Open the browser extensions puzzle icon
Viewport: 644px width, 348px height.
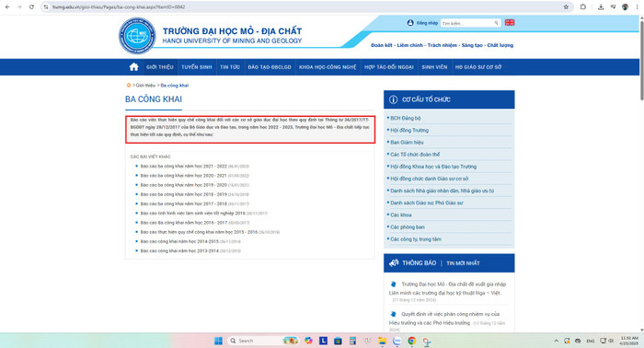(x=582, y=7)
